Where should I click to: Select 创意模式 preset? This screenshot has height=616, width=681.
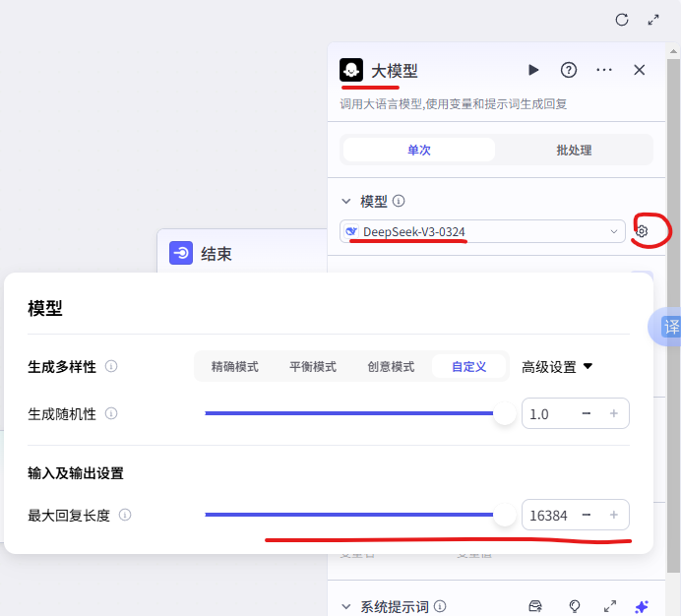(x=391, y=367)
